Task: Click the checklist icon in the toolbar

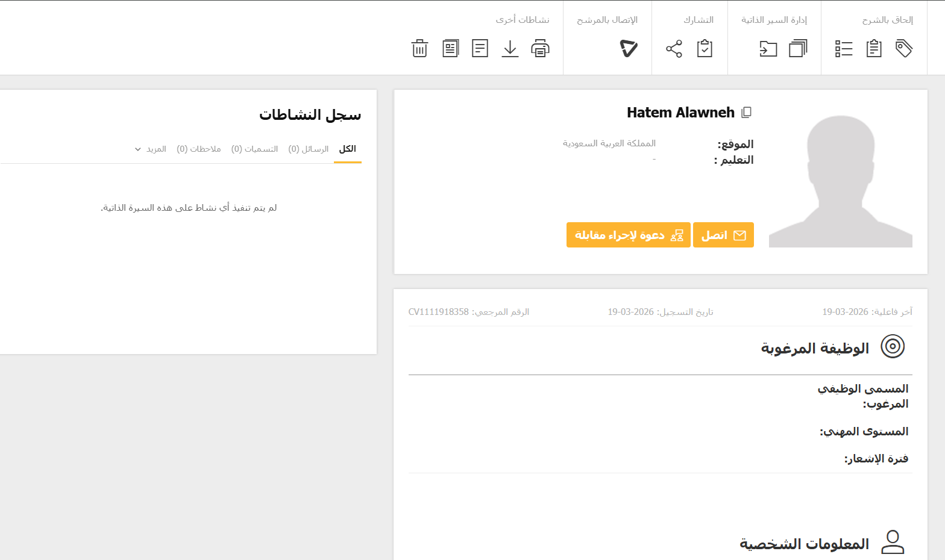Action: pyautogui.click(x=844, y=48)
